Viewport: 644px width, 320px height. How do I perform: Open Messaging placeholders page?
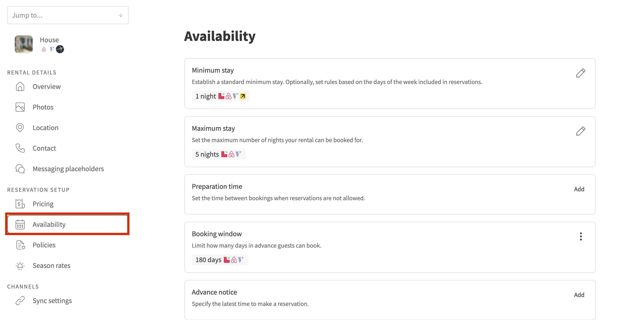tap(68, 169)
